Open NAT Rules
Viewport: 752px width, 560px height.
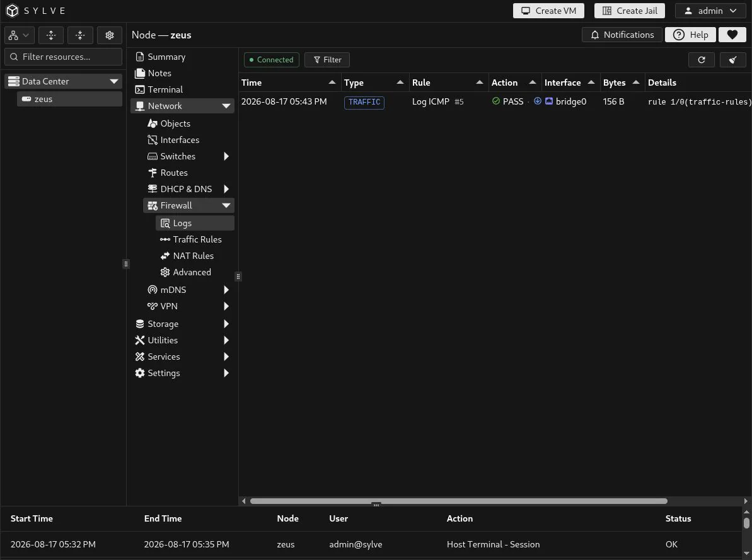click(195, 256)
